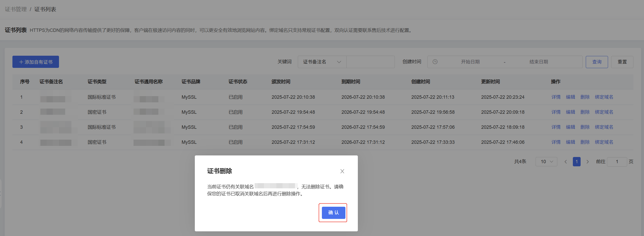The image size is (644, 236).
Task: Click 绑定域名 for certificate row 1
Action: coord(604,97)
